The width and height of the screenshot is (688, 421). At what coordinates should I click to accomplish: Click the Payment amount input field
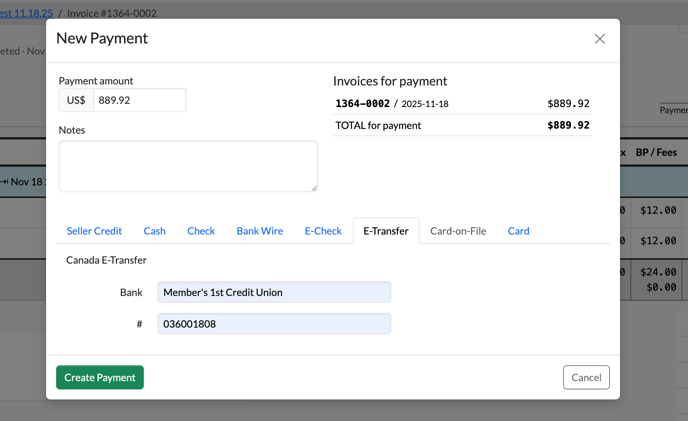(139, 100)
